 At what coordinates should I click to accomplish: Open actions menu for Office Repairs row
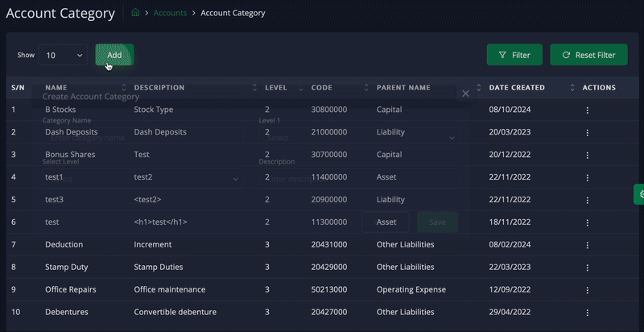point(587,289)
